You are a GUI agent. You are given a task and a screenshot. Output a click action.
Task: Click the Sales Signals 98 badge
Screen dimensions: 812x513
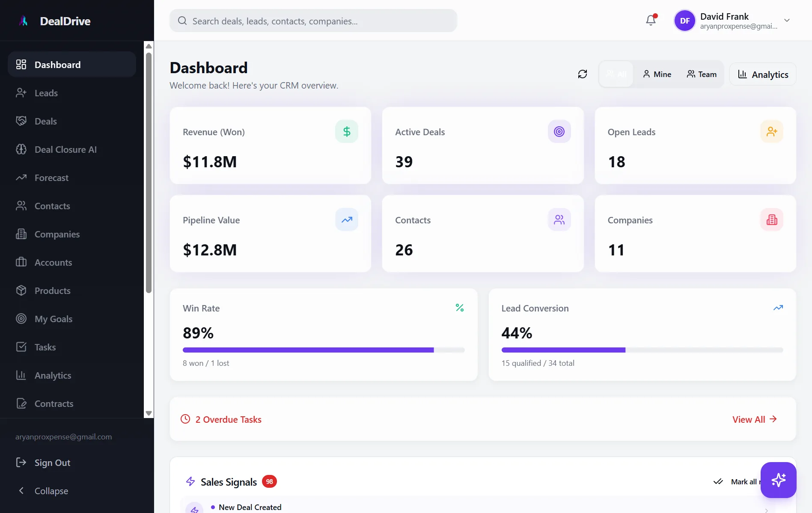pos(269,481)
